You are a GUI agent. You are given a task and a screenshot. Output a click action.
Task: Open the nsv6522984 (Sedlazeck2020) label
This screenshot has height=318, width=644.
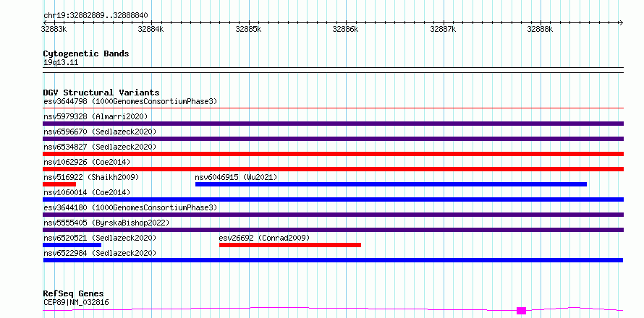pyautogui.click(x=100, y=253)
